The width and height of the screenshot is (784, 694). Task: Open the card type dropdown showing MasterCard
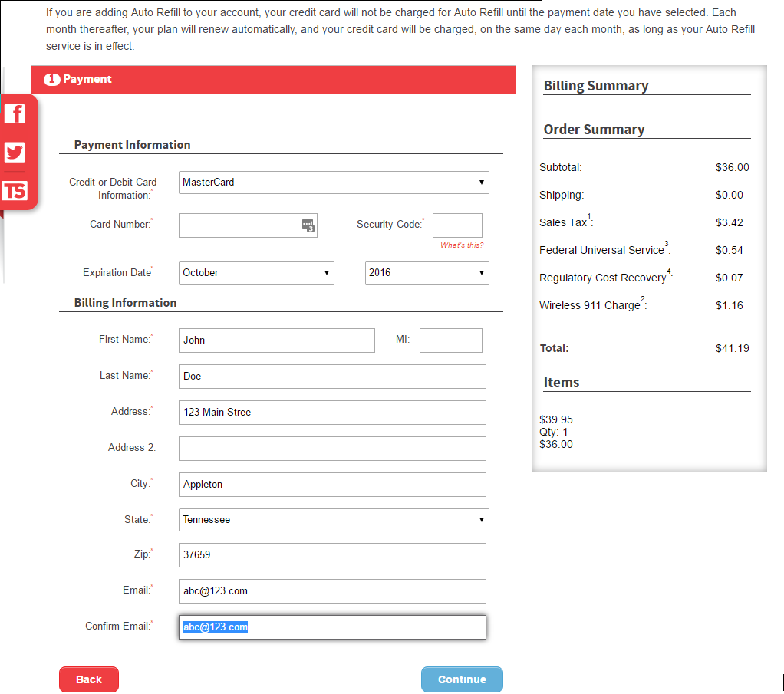[334, 183]
